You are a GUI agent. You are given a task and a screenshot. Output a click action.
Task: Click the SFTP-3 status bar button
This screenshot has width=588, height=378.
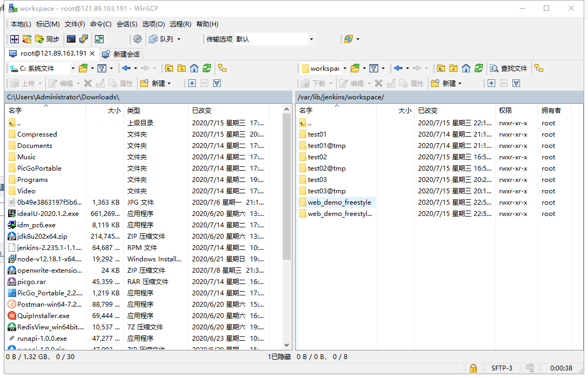[502, 368]
